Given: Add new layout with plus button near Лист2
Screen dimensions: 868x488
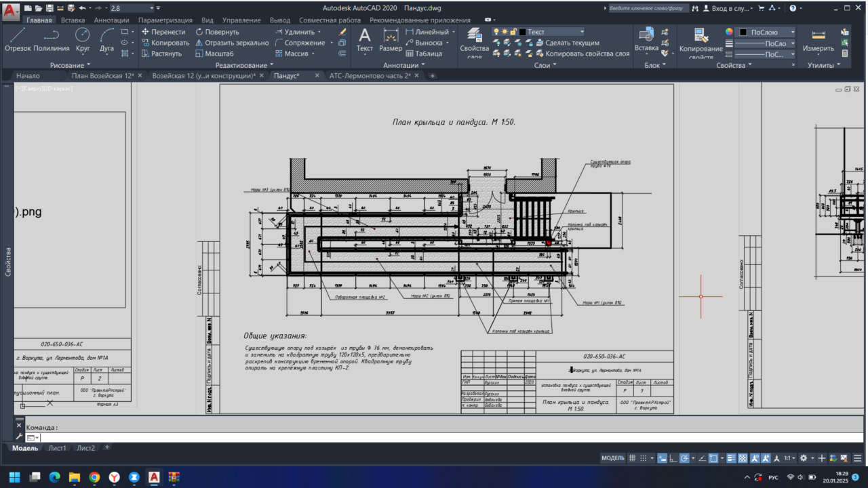Looking at the screenshot, I should click(106, 448).
